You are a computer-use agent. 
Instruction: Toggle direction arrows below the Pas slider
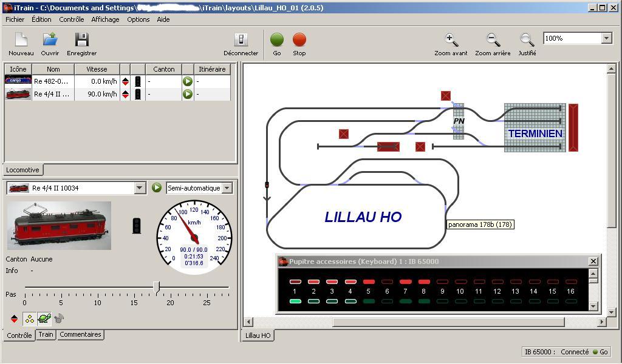(x=15, y=318)
